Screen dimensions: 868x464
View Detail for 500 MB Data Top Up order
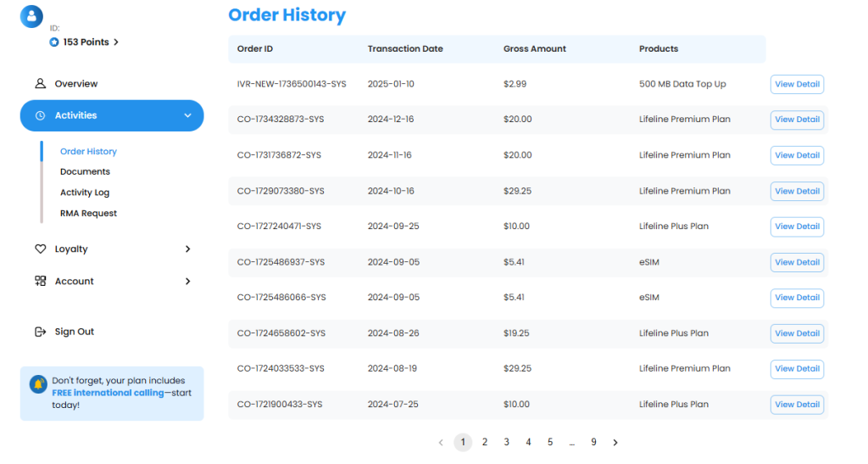[797, 84]
